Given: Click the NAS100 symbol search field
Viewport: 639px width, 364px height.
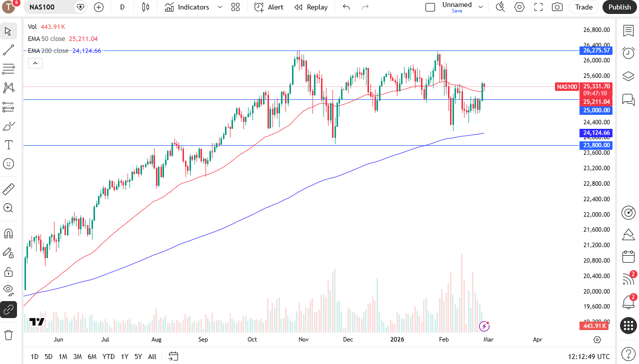Looking at the screenshot, I should [x=49, y=7].
